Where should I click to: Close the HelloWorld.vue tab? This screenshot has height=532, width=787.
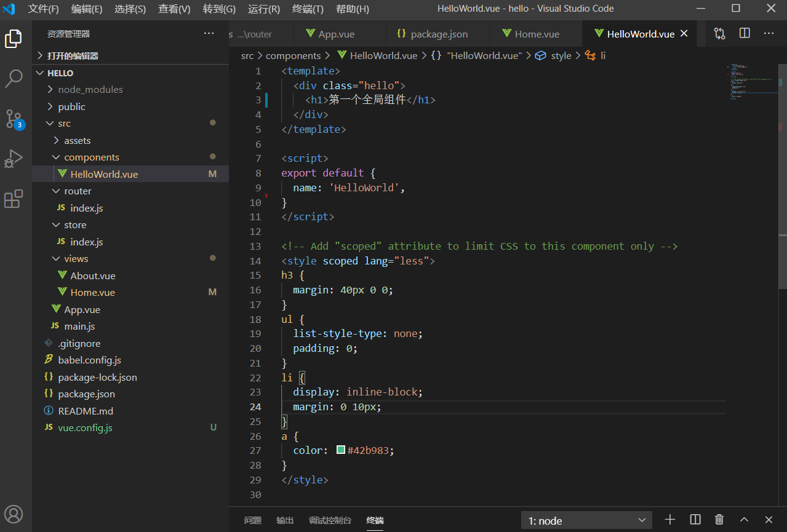tap(684, 34)
